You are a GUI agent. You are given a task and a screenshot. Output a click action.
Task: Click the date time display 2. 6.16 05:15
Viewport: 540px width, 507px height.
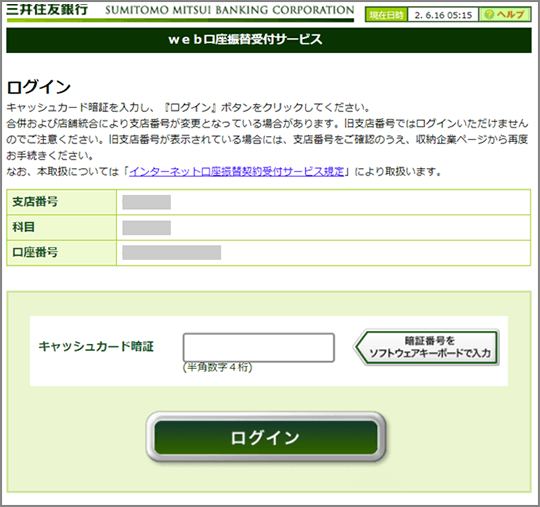(x=443, y=15)
